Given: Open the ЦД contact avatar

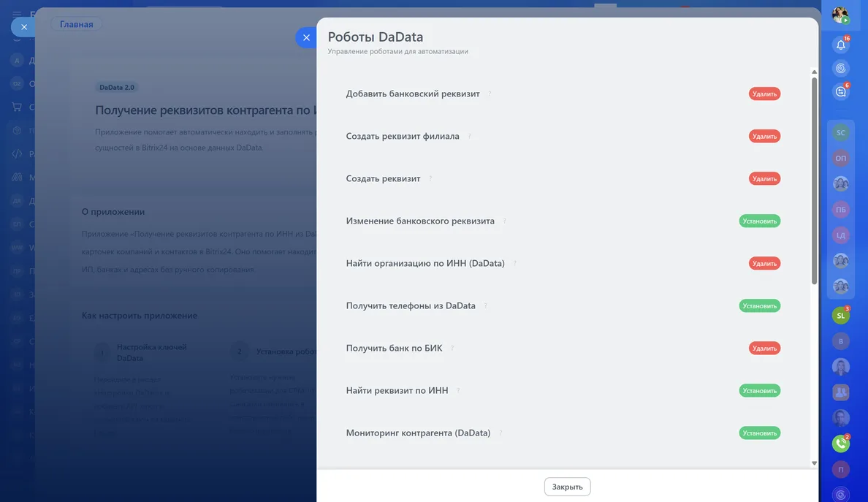Looking at the screenshot, I should coord(841,235).
